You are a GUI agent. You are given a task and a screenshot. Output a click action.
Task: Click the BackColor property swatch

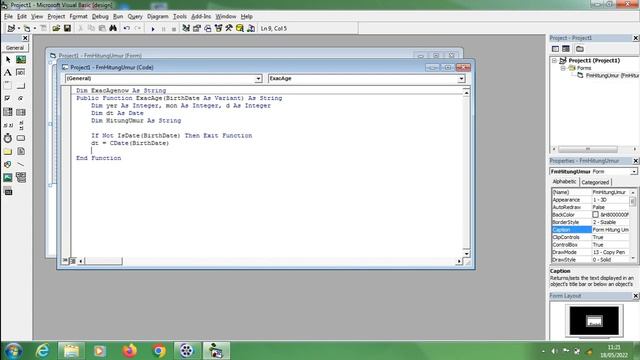pyautogui.click(x=595, y=215)
